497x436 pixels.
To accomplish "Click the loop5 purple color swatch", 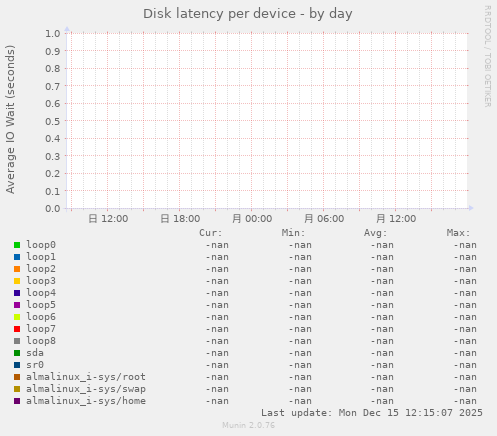I will pyautogui.click(x=17, y=305).
